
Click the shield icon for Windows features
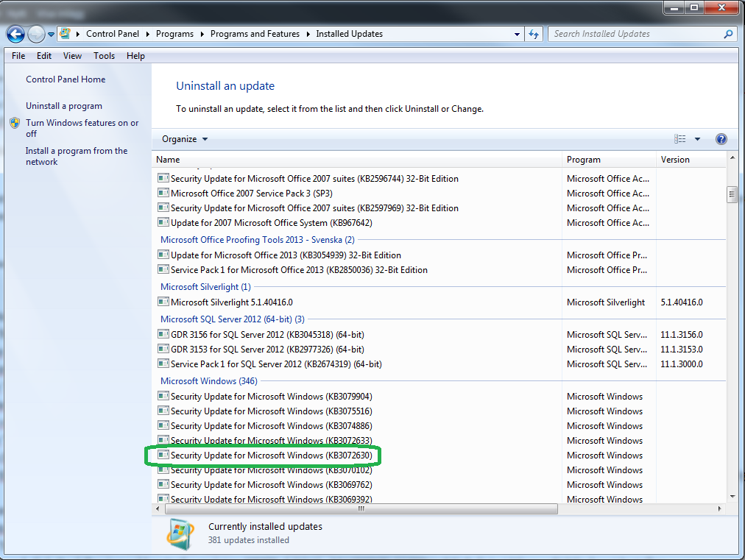pos(15,124)
